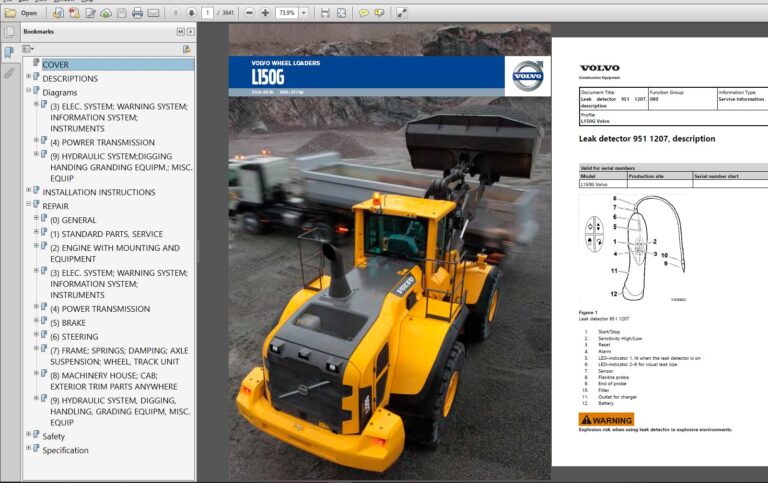Click the Convert to PDF online icon
The height and width of the screenshot is (483, 768).
coord(58,13)
